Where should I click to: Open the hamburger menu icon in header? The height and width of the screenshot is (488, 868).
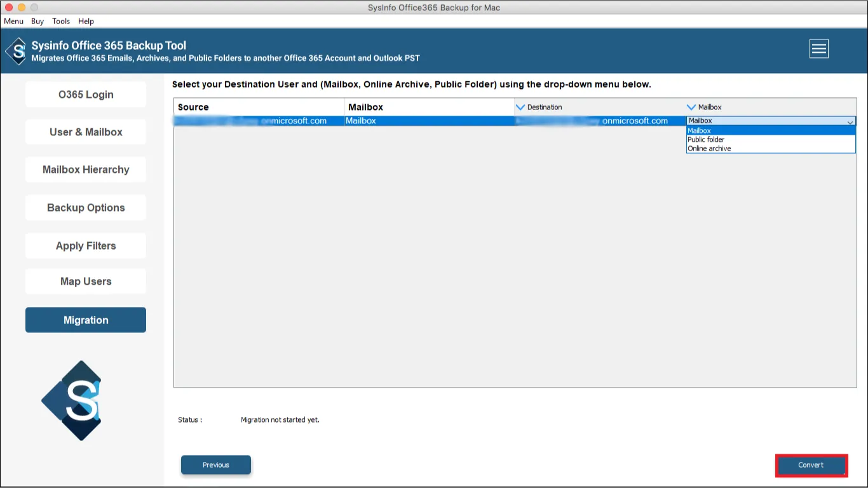point(818,49)
